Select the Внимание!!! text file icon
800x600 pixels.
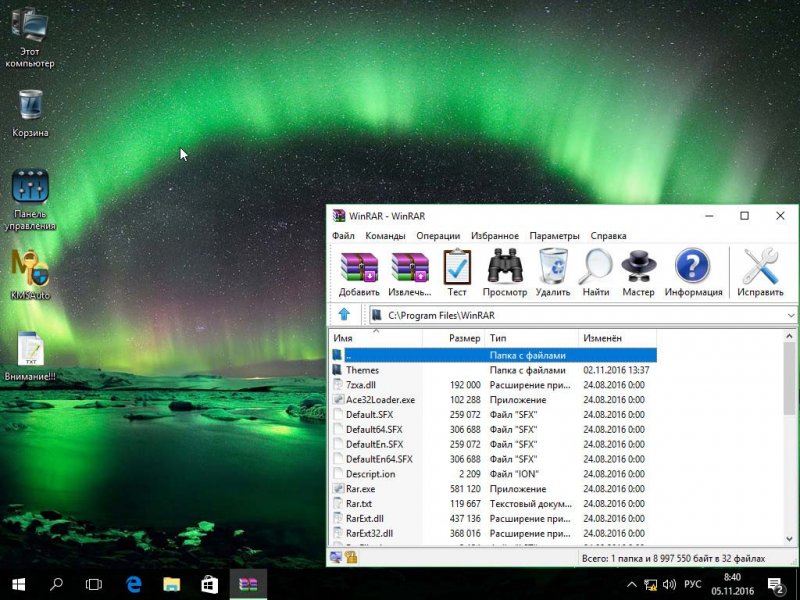point(30,356)
